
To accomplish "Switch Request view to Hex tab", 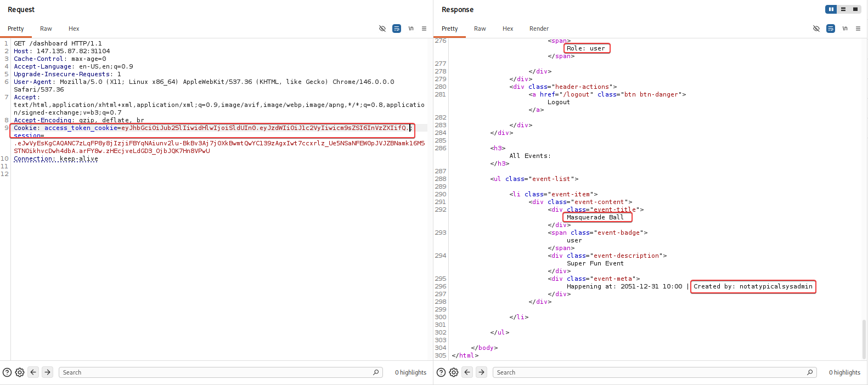I will coord(74,29).
